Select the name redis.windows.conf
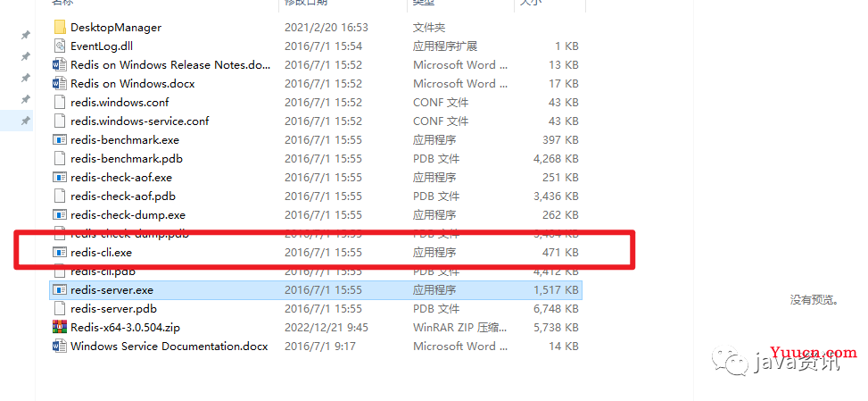Viewport: 868px width, 401px height. coord(120,103)
